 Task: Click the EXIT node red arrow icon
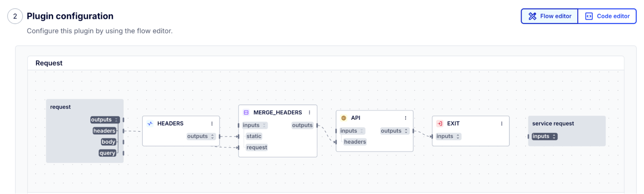tap(440, 123)
